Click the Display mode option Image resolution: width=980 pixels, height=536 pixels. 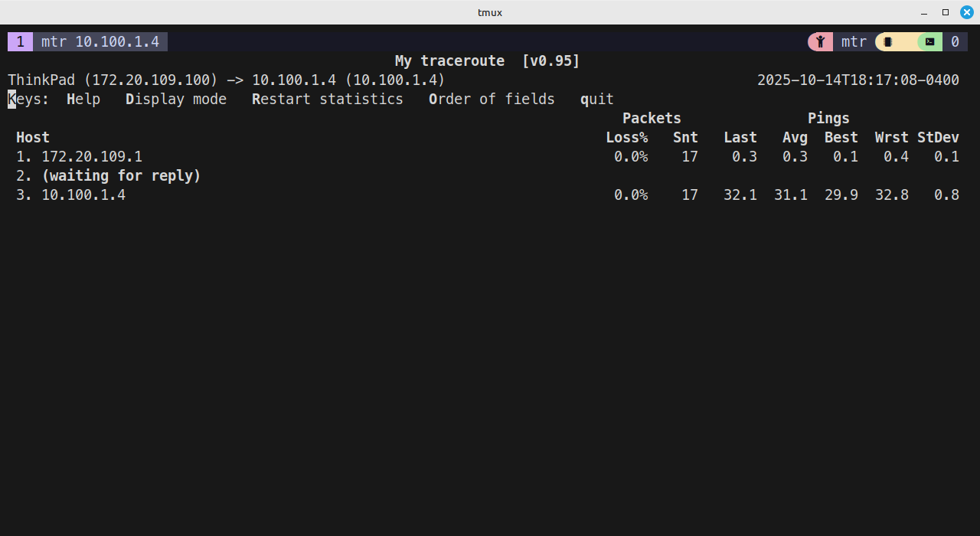click(x=176, y=100)
